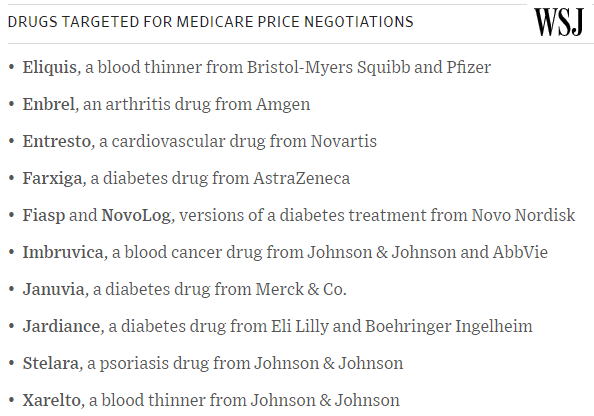Click the bold Enbrel drug name

click(48, 104)
